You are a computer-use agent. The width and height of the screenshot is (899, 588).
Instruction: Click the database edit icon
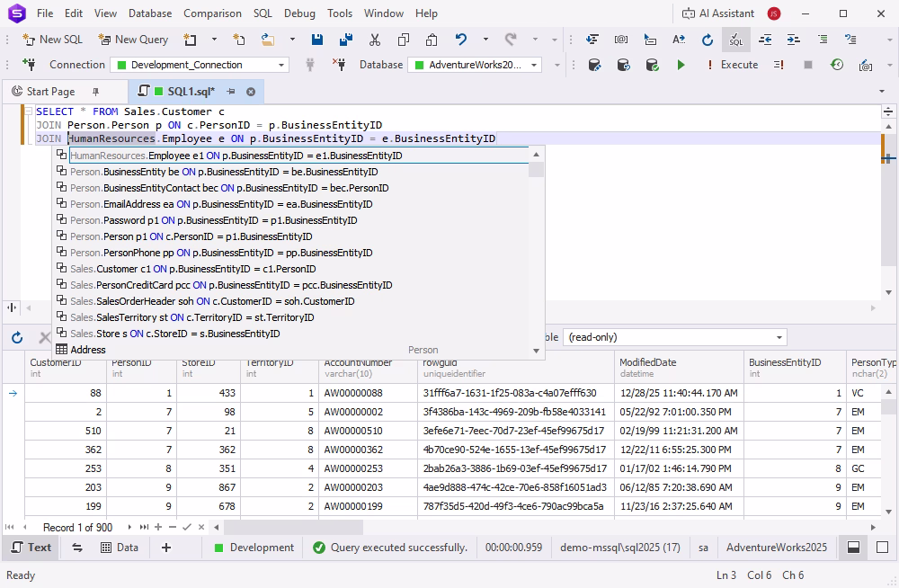[594, 65]
